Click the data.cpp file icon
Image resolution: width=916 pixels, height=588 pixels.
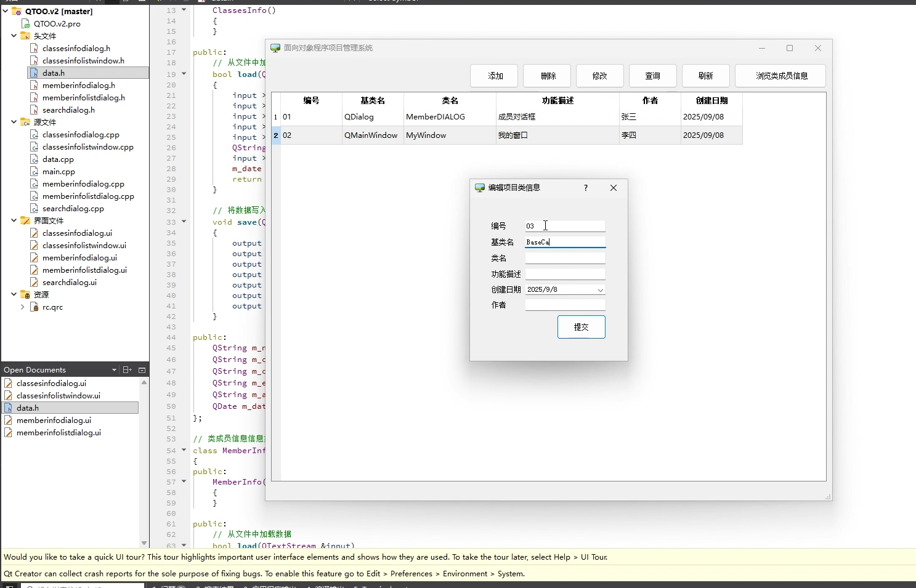coord(34,159)
